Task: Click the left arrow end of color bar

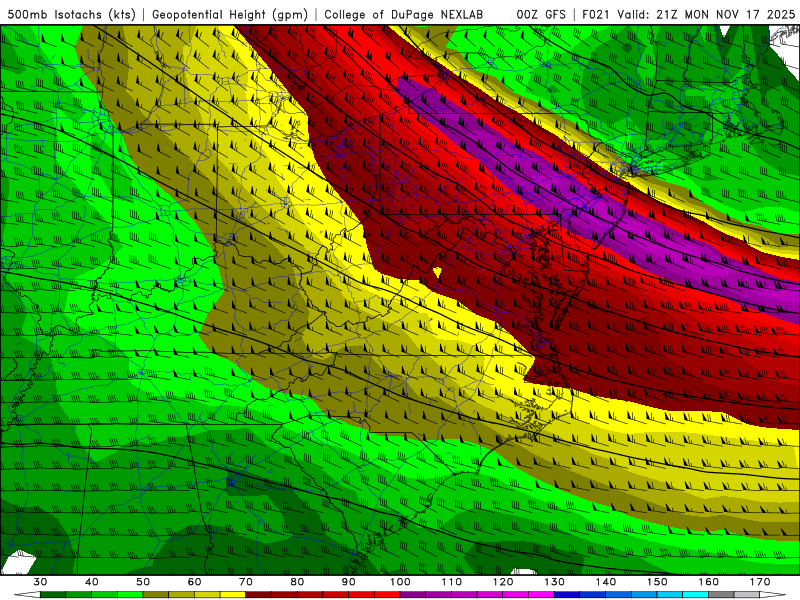Action: click(27, 595)
